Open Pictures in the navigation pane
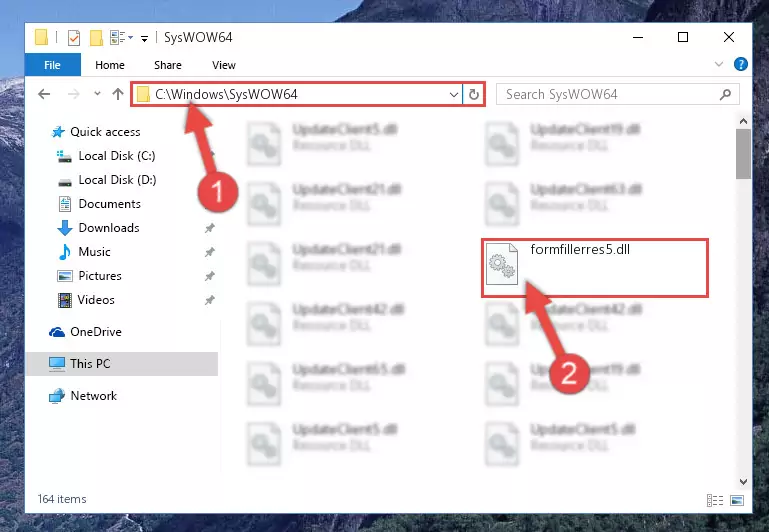Image resolution: width=769 pixels, height=532 pixels. point(100,276)
